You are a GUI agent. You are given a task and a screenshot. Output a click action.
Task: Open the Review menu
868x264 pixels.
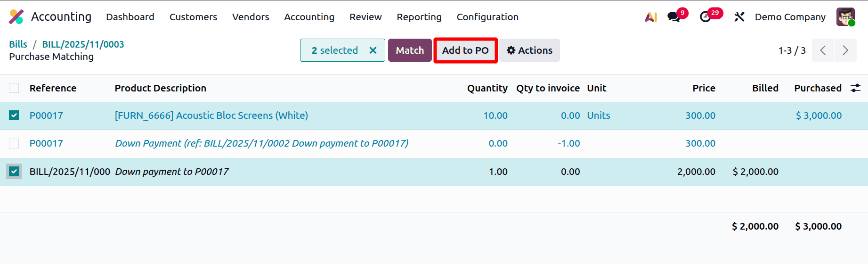coord(365,17)
